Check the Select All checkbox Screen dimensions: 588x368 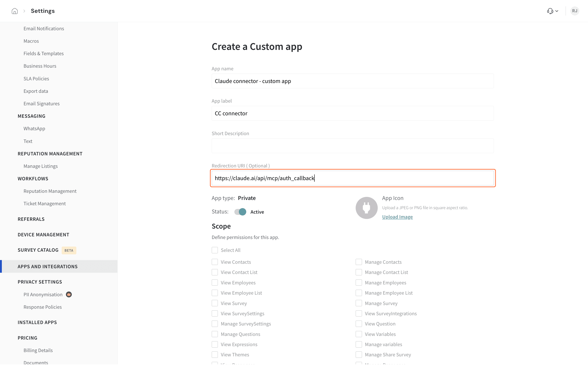215,250
